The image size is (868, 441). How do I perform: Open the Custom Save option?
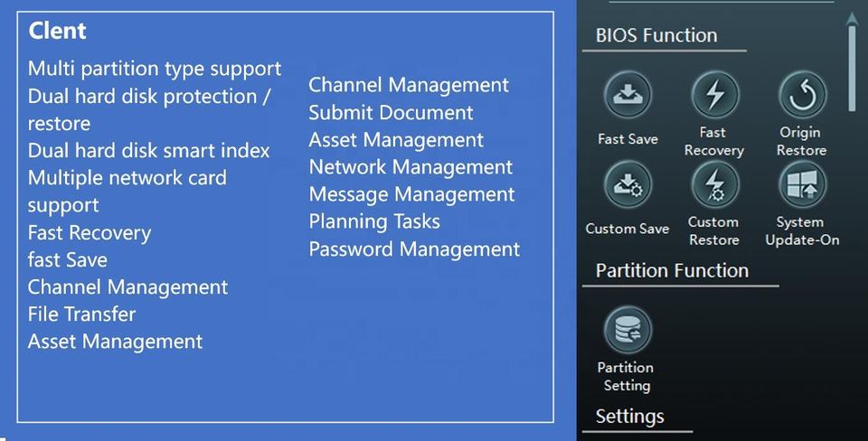(x=627, y=187)
